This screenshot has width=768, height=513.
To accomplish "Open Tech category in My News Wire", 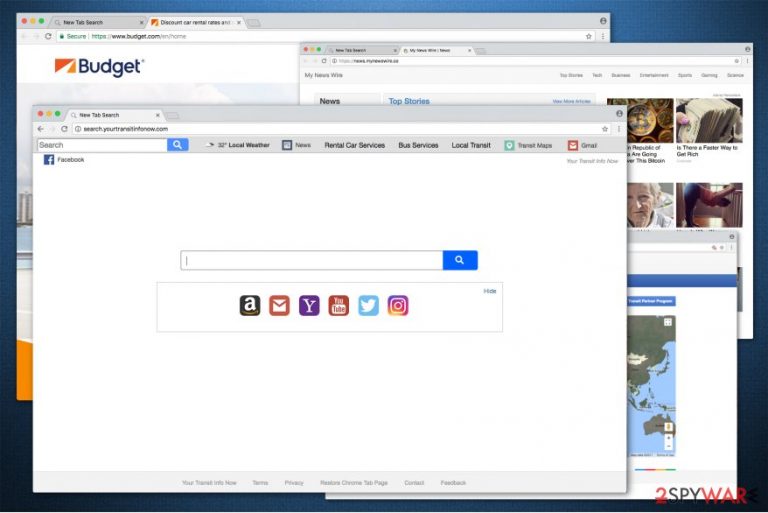I will 597,75.
